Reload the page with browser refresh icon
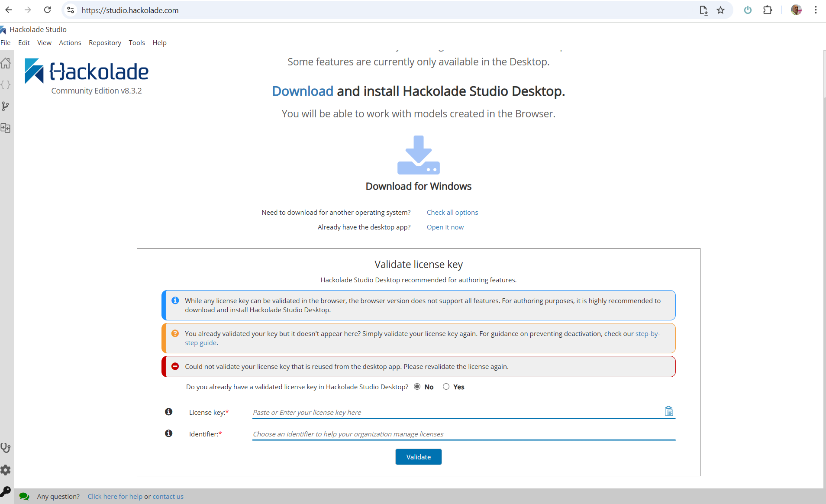This screenshot has height=504, width=826. point(48,10)
